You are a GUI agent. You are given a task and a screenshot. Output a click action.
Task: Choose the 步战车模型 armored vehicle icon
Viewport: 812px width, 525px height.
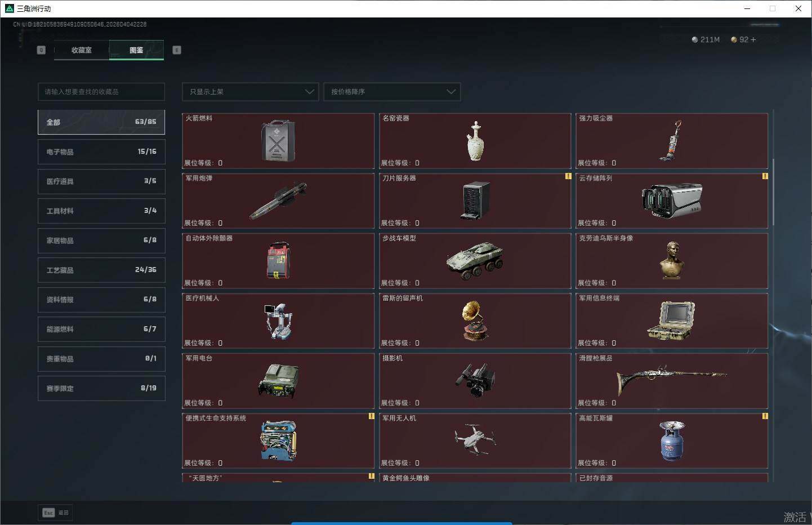click(x=475, y=261)
